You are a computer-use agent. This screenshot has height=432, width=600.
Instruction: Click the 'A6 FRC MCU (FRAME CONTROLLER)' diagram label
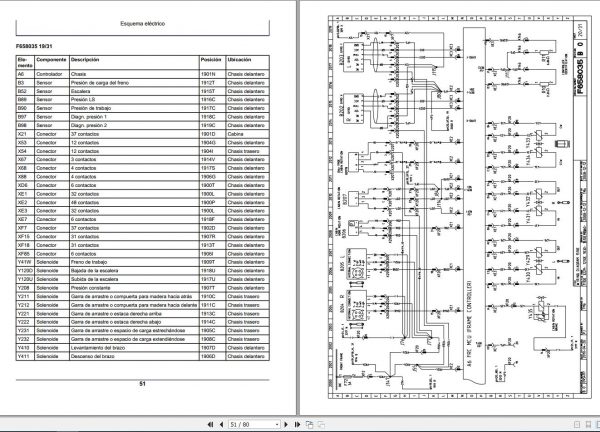pyautogui.click(x=470, y=324)
